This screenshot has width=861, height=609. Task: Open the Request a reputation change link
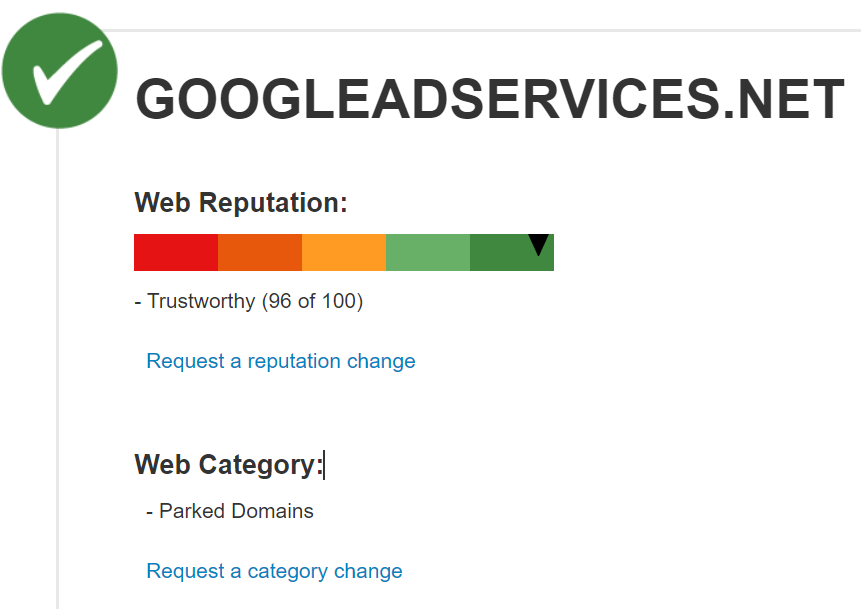click(281, 361)
